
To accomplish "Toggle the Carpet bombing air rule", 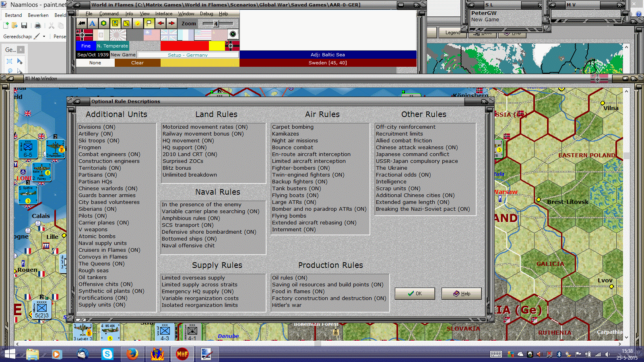I will (x=293, y=127).
